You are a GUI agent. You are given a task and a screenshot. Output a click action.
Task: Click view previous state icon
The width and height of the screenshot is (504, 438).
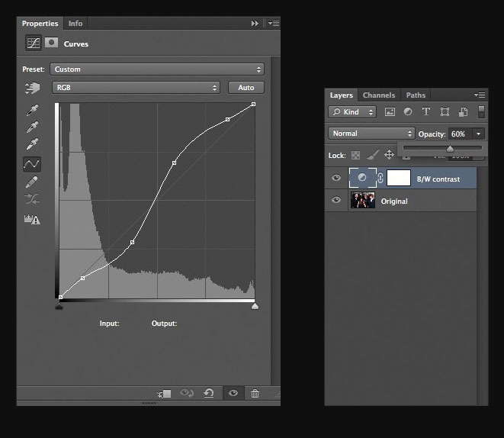tap(187, 393)
